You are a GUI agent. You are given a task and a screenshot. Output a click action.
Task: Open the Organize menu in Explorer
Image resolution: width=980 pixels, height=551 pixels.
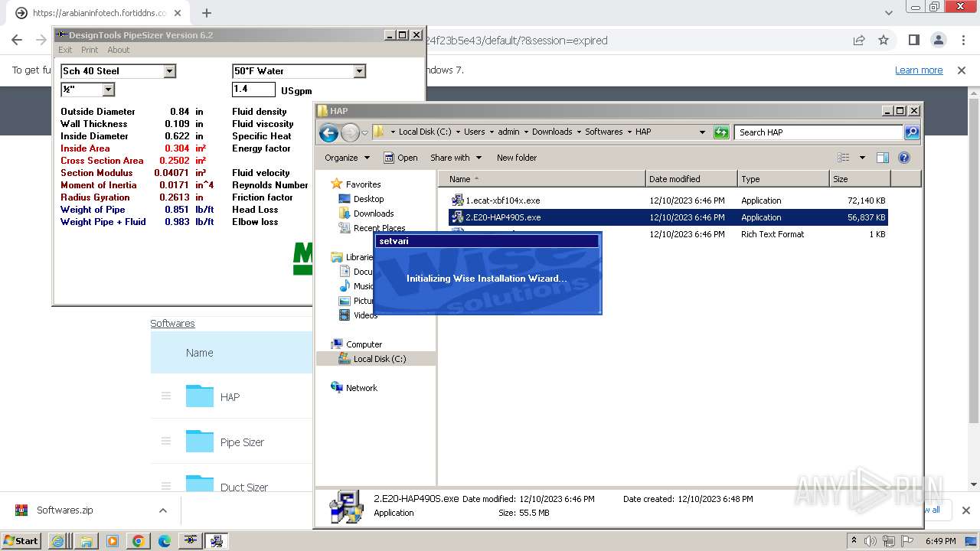347,158
